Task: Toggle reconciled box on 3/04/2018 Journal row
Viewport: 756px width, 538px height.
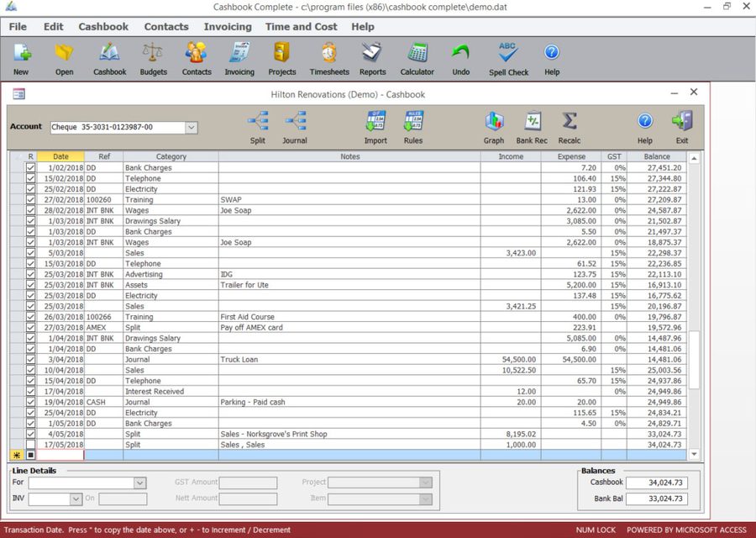Action: [x=31, y=359]
